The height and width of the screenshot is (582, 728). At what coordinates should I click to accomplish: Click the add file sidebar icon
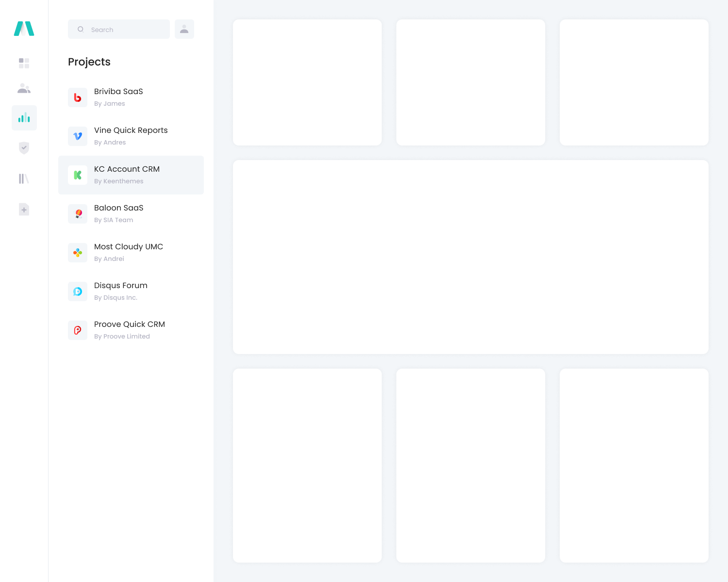tap(24, 210)
